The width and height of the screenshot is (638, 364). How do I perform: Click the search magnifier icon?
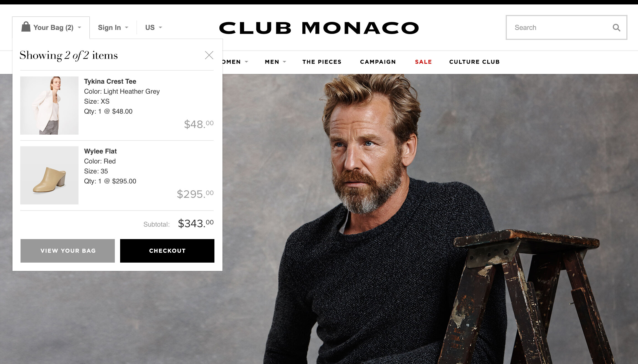pos(616,27)
